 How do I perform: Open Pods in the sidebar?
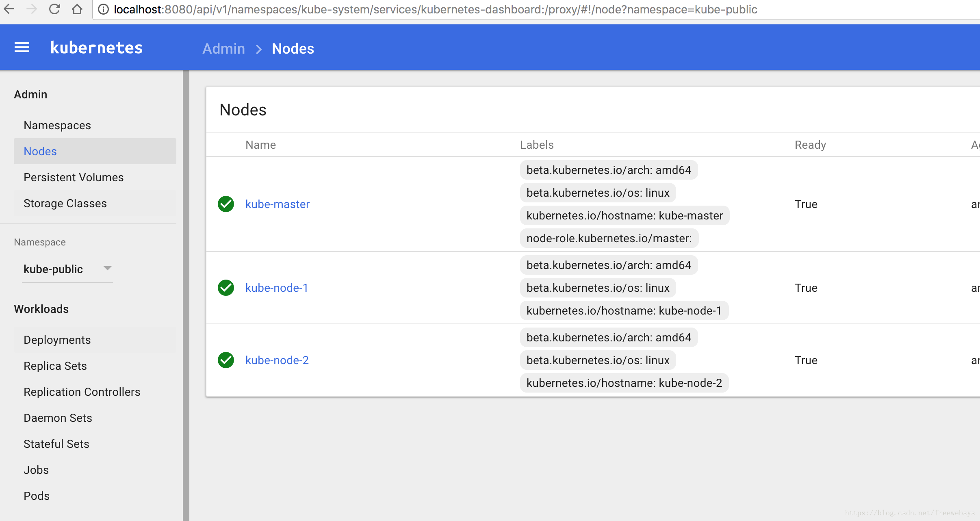click(37, 496)
